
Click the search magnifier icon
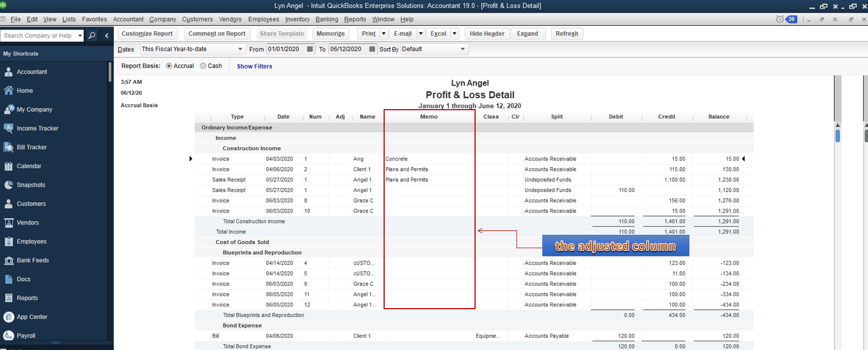coord(92,35)
